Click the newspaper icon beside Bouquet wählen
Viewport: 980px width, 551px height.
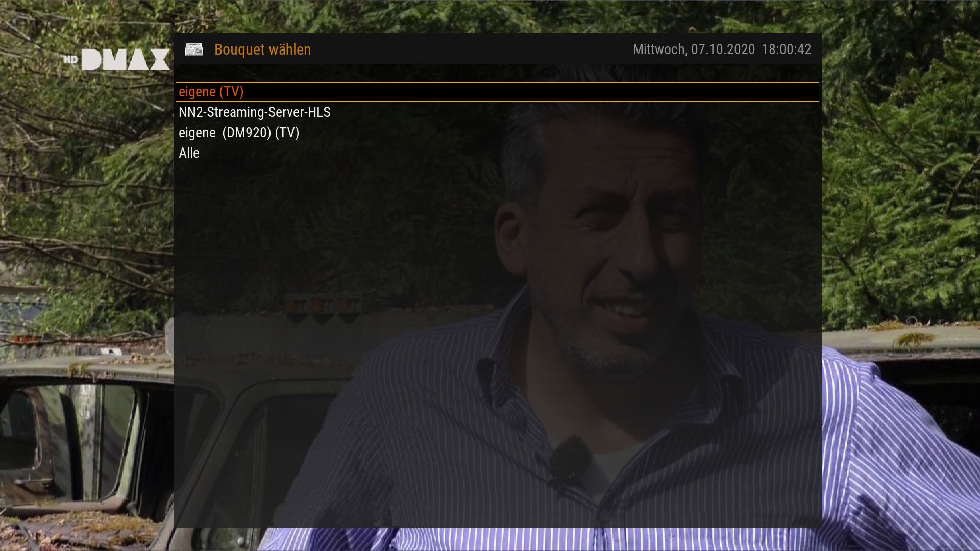(x=194, y=49)
